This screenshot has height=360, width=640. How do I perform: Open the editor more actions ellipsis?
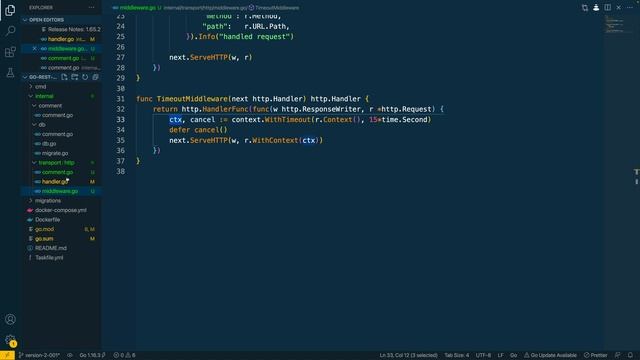pyautogui.click(x=630, y=8)
